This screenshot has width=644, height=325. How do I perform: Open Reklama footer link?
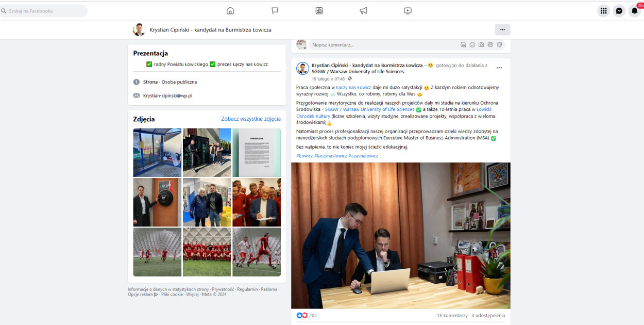(x=269, y=289)
